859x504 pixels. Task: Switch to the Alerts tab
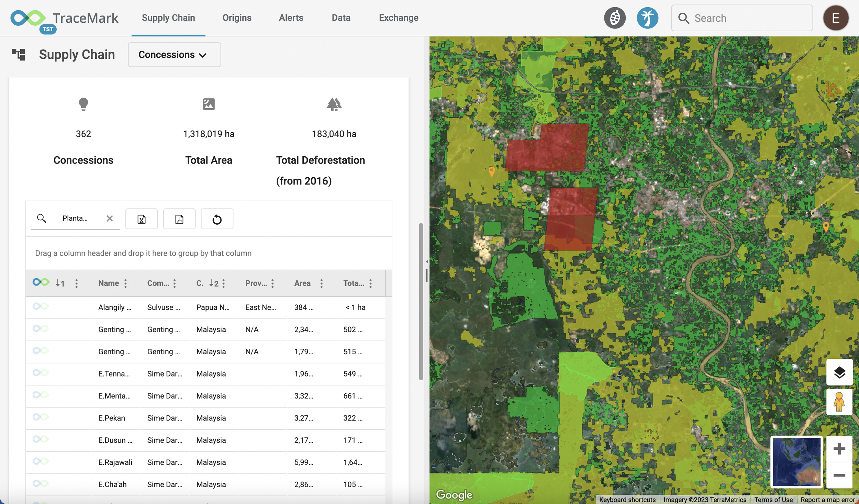click(291, 18)
